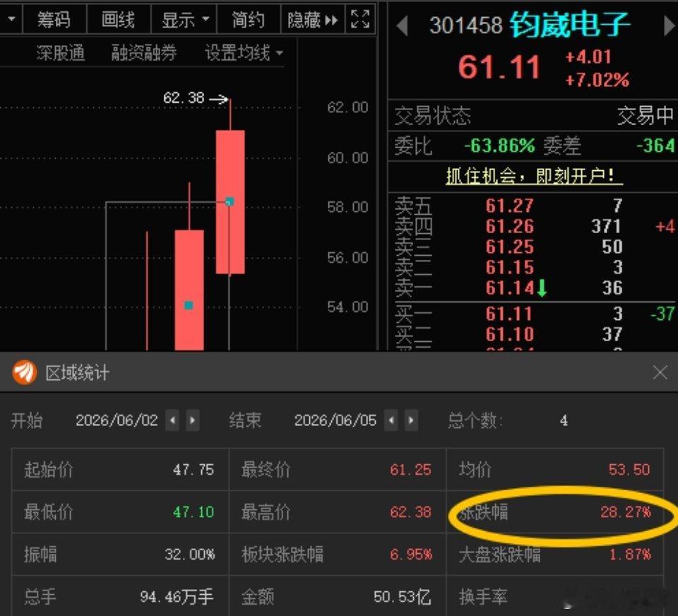Open the 融资融券 tab
The height and width of the screenshot is (616, 678).
pos(143,53)
